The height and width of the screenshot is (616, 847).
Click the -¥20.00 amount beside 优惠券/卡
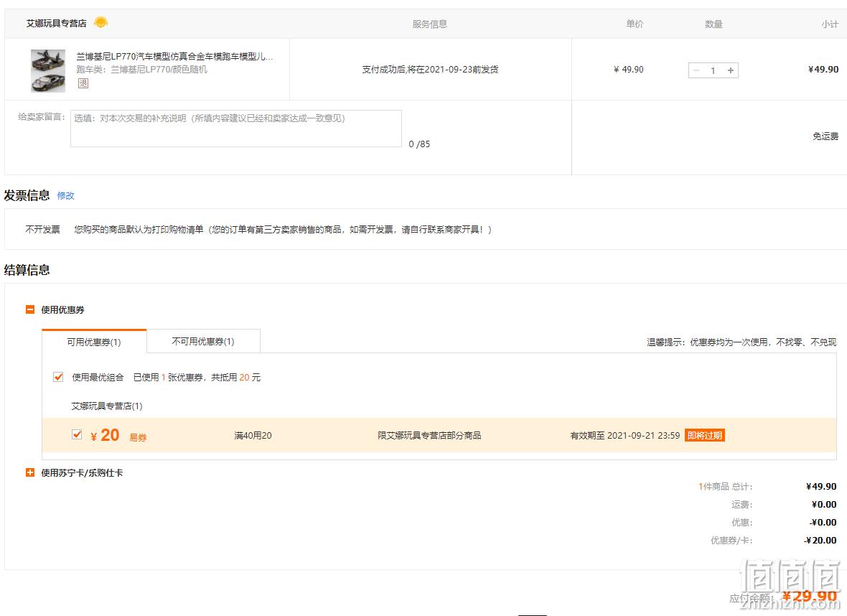point(820,541)
